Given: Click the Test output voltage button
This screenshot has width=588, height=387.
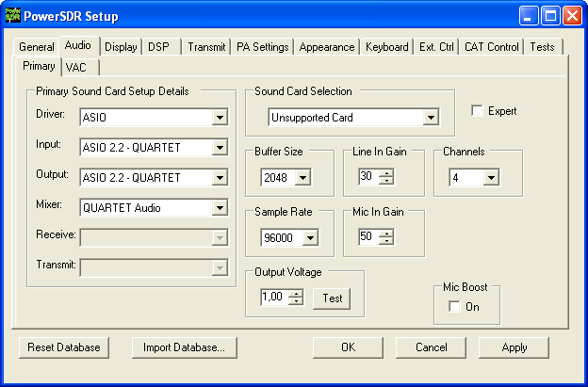Looking at the screenshot, I should tap(331, 298).
